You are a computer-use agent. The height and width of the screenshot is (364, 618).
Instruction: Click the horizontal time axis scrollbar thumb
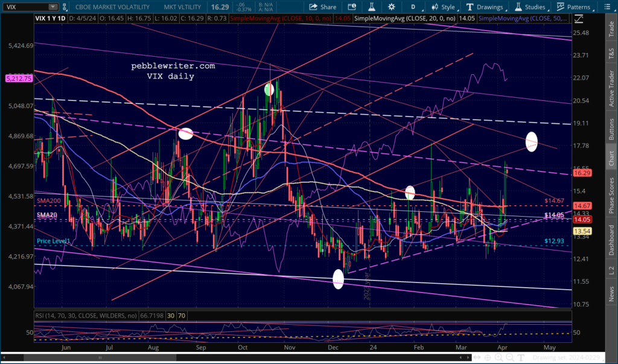[x=100, y=357]
